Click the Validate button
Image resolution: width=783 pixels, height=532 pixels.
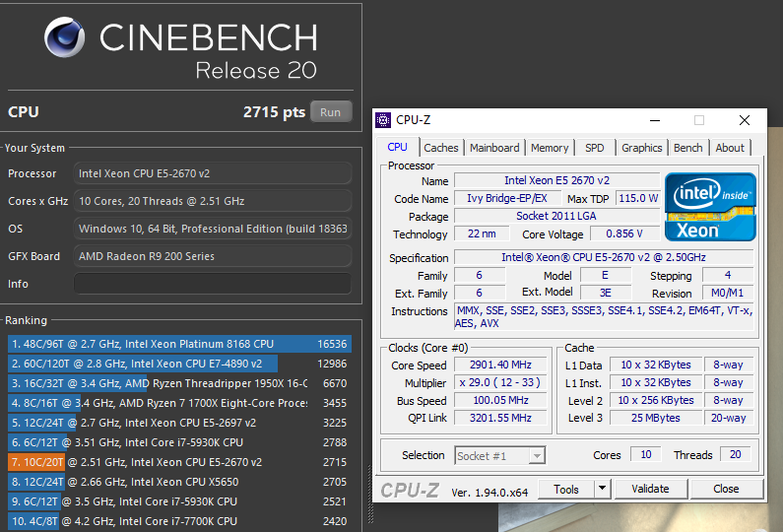coord(650,489)
